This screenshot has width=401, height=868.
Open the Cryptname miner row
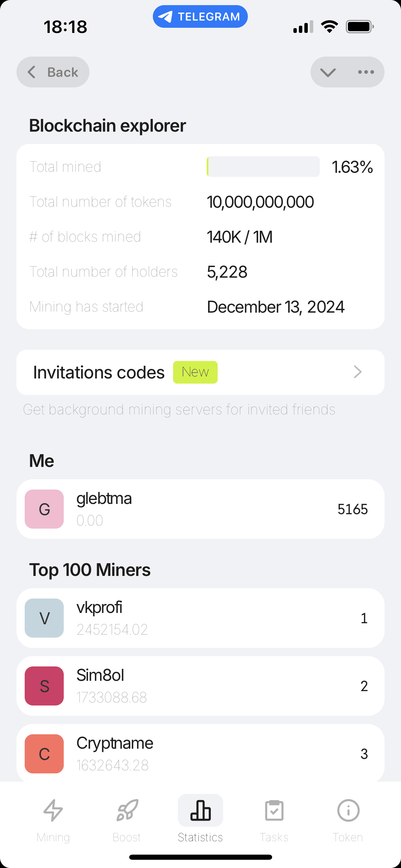point(200,754)
